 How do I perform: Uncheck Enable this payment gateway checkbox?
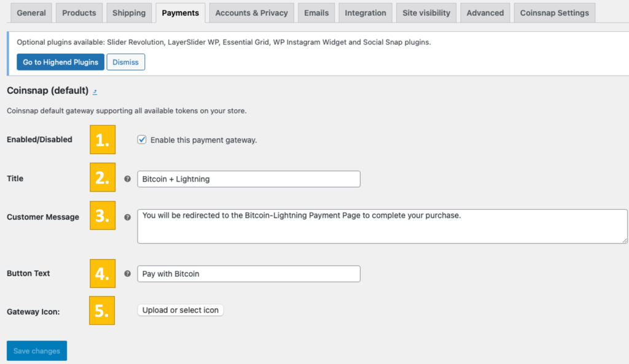[x=142, y=140]
